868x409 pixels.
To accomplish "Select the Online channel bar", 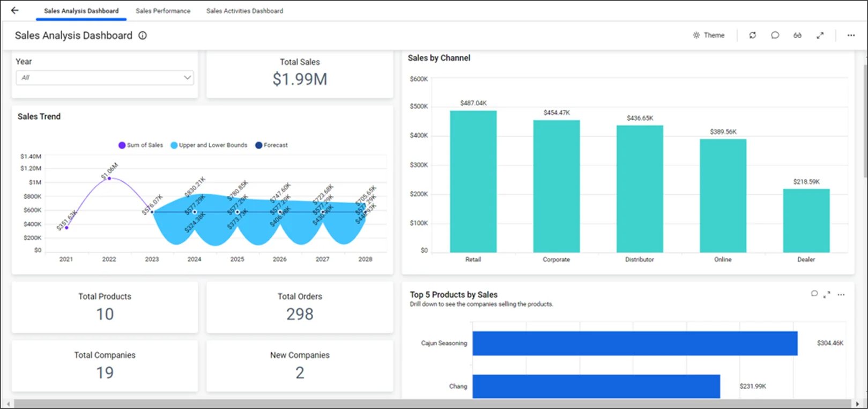I will (723, 196).
